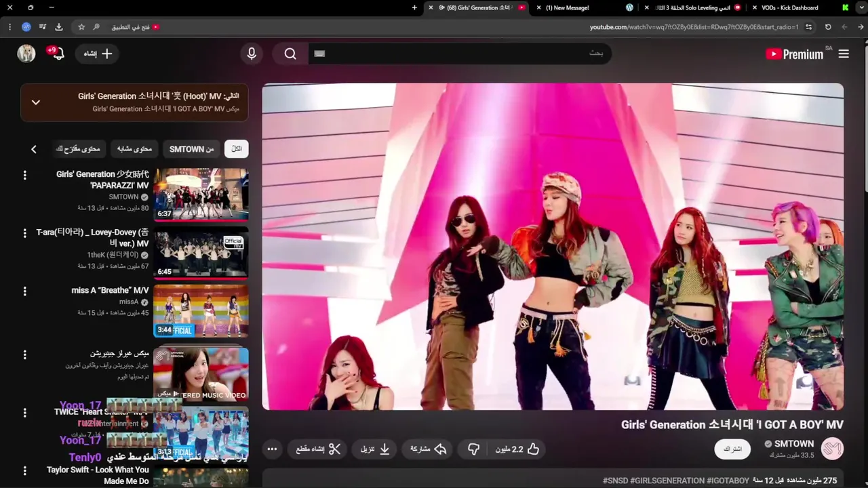Open media controls music-note icon
868x488 pixels.
tap(43, 27)
